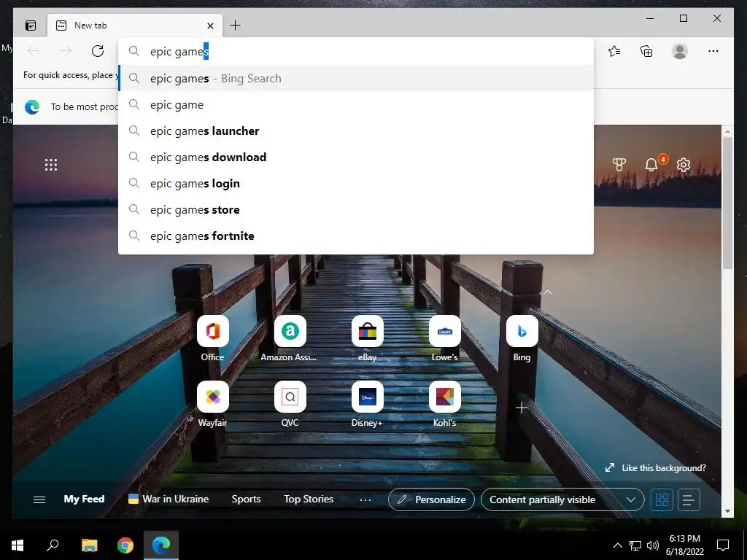Image resolution: width=747 pixels, height=560 pixels.
Task: Select the Top Stories tab
Action: (x=309, y=499)
